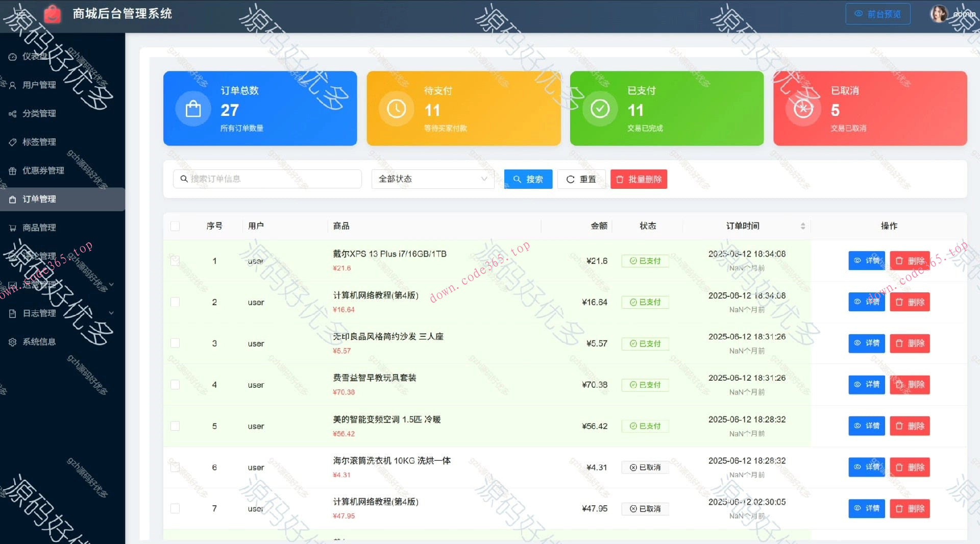
Task: Select the 用户管理 user icon
Action: [x=13, y=85]
